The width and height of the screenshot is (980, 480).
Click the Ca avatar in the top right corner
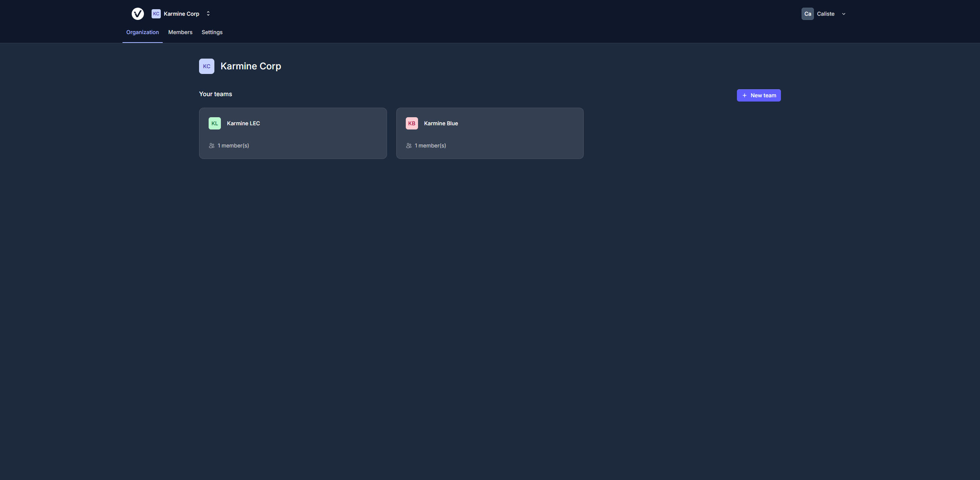pos(808,13)
